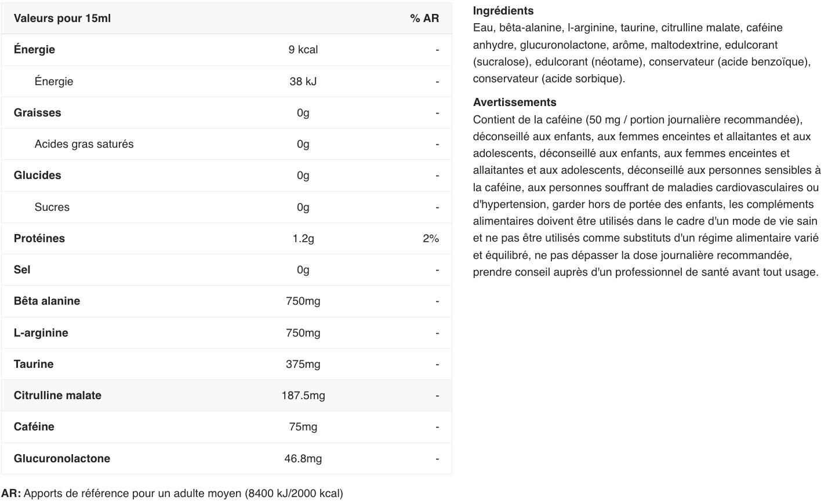Click the 38 kJ energy value

pos(303,82)
